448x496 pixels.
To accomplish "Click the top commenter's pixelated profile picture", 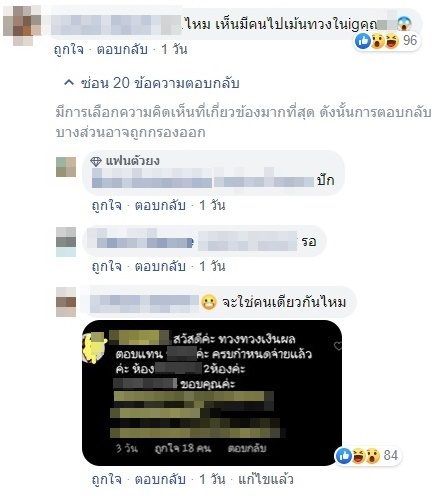I will tap(22, 25).
